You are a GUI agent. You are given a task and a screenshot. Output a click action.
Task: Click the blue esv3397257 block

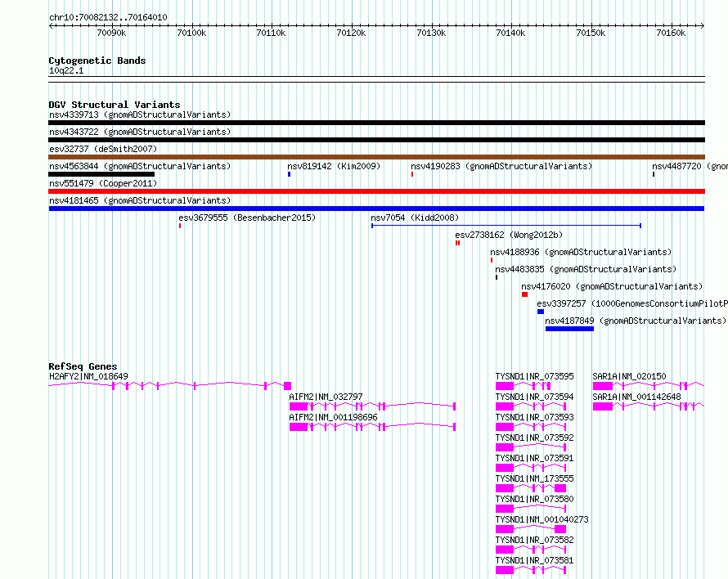pos(541,312)
